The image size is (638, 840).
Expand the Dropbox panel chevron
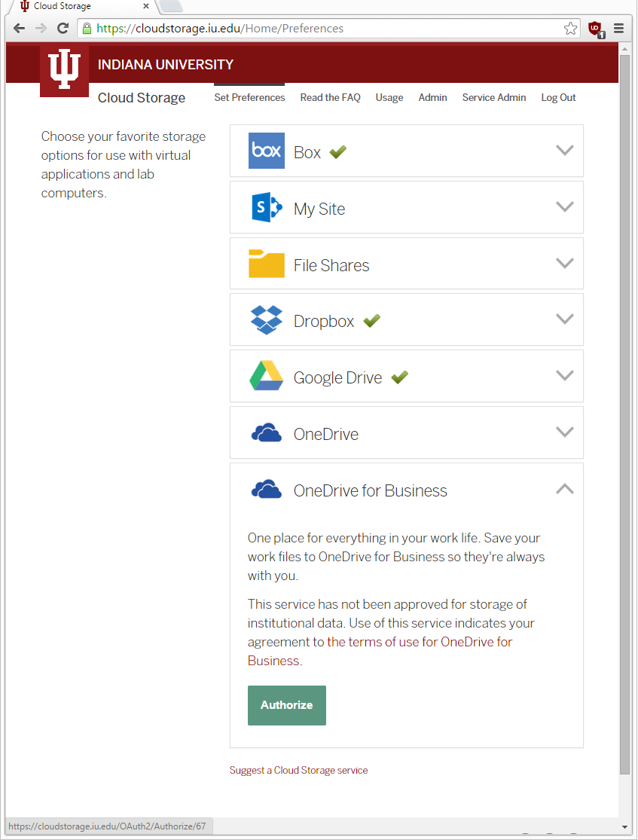(565, 319)
